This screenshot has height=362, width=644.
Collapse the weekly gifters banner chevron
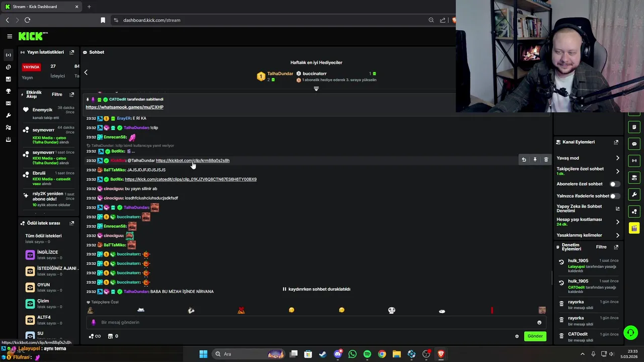(316, 89)
